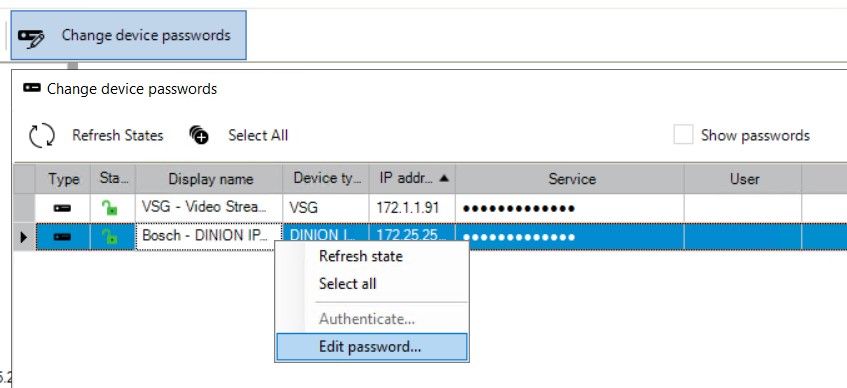The height and width of the screenshot is (388, 847).
Task: Sort by the Type column header
Action: pos(63,179)
